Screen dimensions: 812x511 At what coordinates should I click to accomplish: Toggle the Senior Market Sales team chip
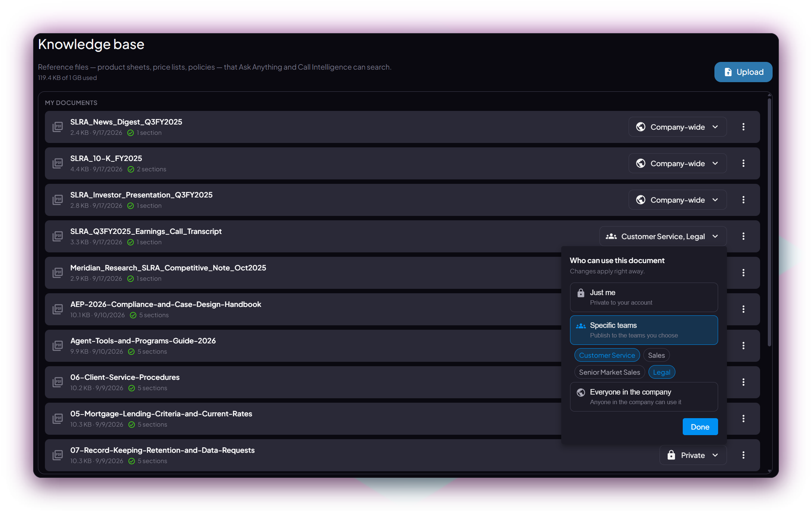609,372
